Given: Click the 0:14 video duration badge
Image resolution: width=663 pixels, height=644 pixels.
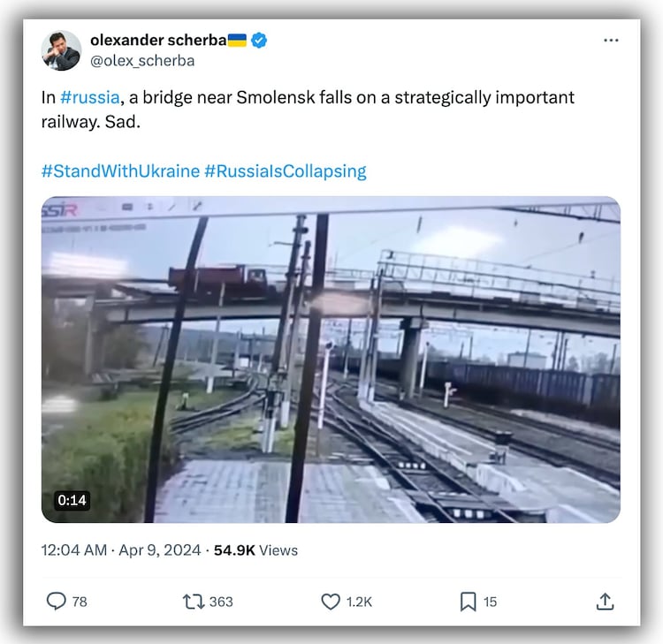Looking at the screenshot, I should [x=72, y=500].
